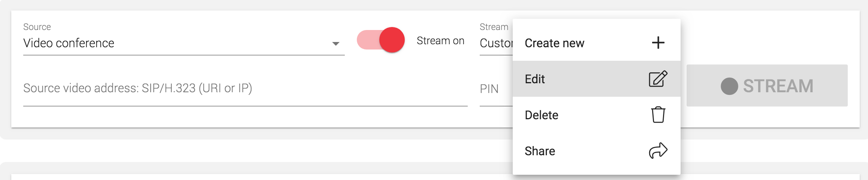Click the Stream field label
868x180 pixels.
click(494, 27)
